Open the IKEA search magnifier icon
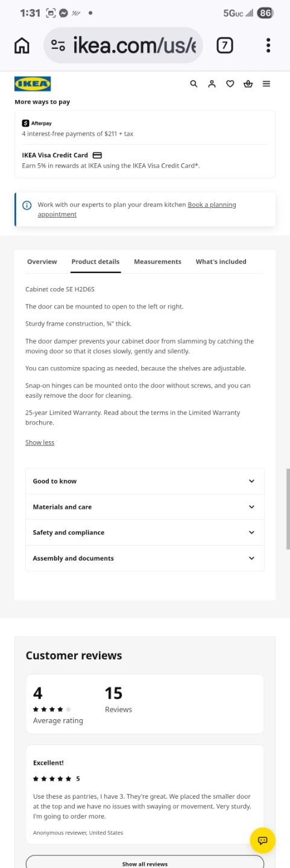Viewport: 290px width, 868px height. click(x=194, y=84)
